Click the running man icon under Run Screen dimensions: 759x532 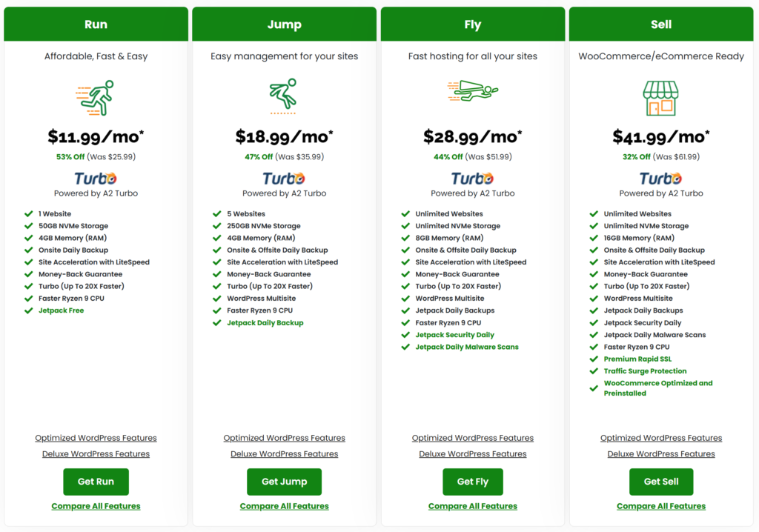coord(96,98)
